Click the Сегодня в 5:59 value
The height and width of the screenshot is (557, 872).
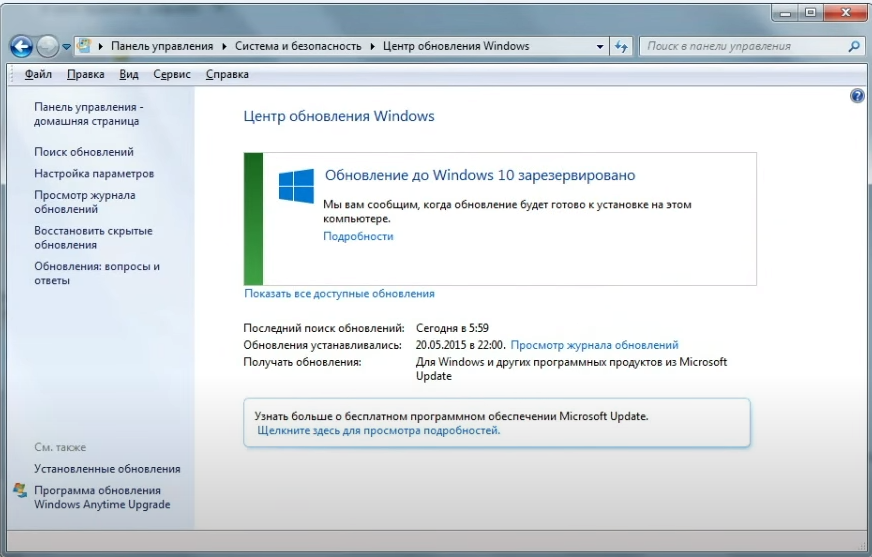click(x=452, y=328)
